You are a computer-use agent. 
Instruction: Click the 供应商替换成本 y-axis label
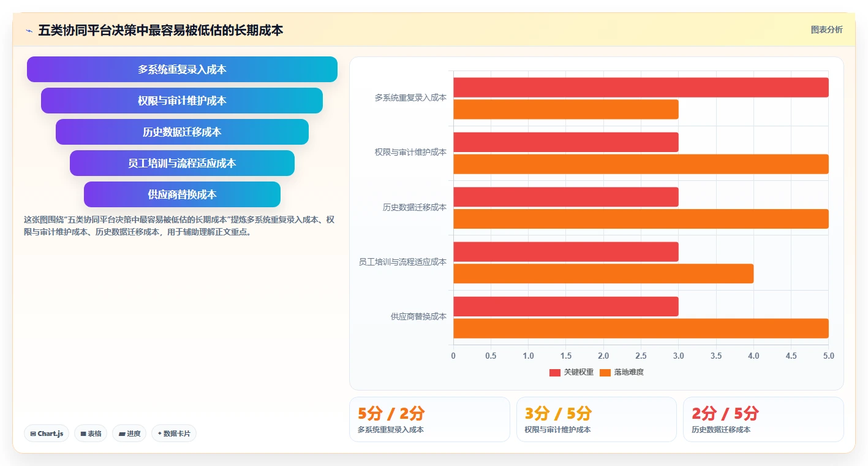point(418,317)
